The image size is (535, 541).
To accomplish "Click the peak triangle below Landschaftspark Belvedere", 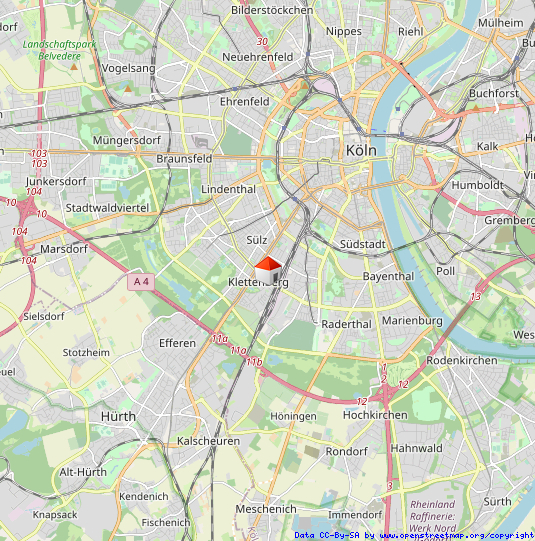I will coord(74,67).
